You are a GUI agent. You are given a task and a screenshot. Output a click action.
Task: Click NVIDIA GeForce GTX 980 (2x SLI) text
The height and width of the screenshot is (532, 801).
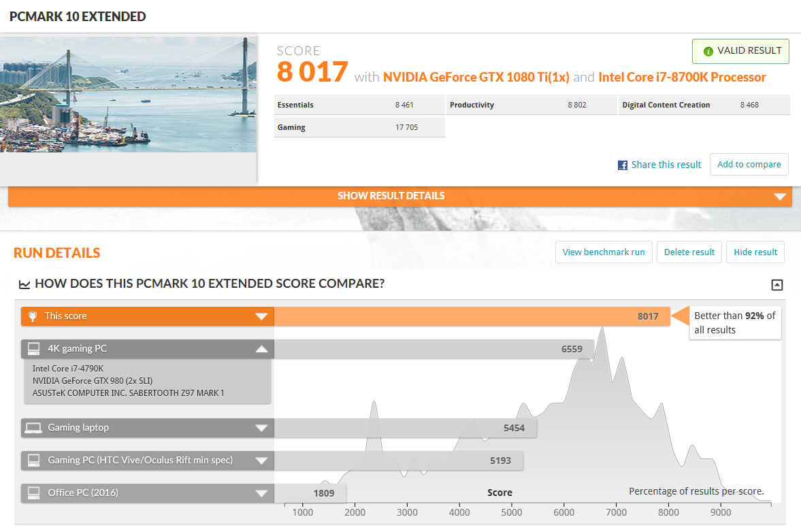point(93,381)
